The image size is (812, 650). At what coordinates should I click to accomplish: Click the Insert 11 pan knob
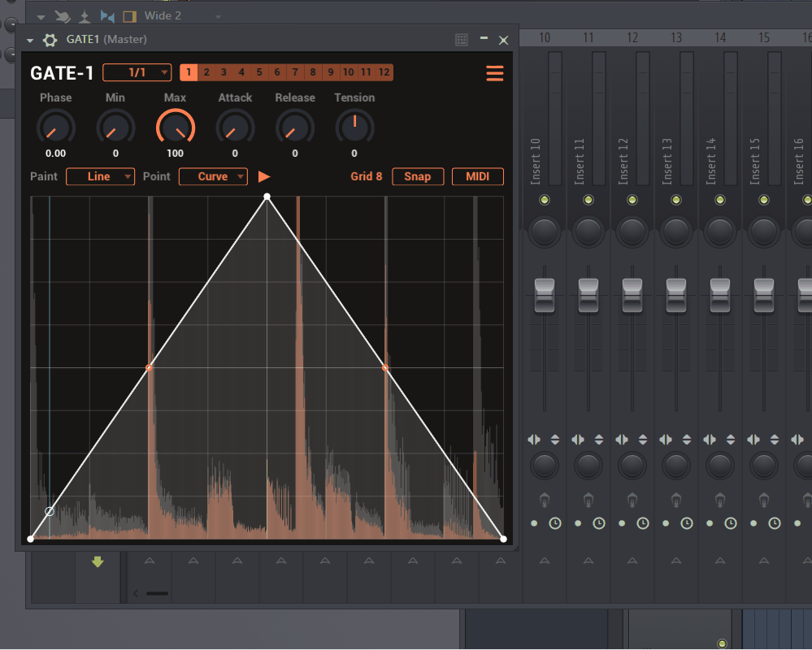tap(588, 232)
